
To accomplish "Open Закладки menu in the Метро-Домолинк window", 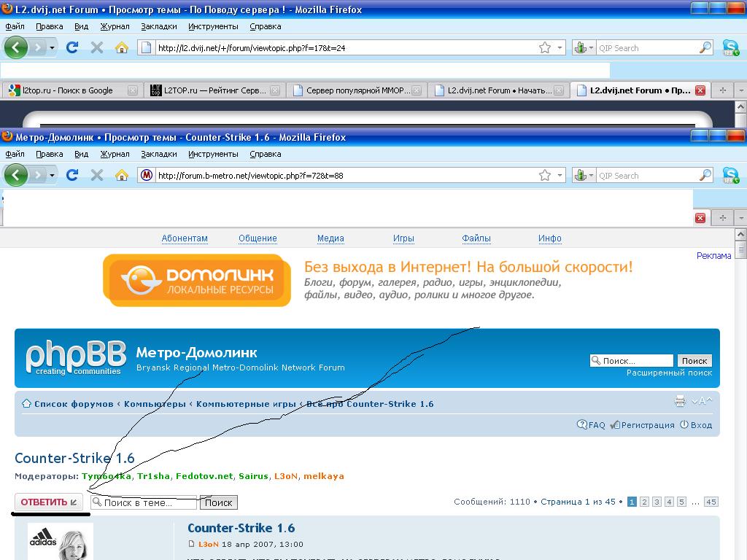I will 158,154.
